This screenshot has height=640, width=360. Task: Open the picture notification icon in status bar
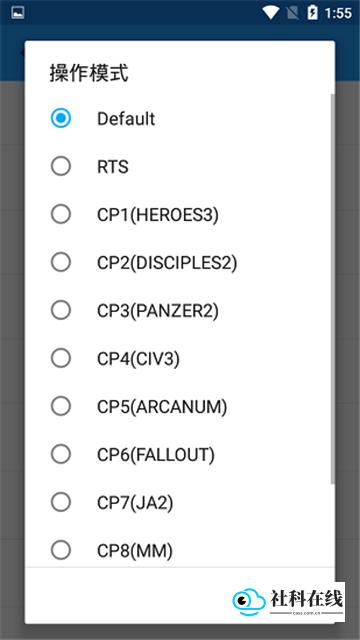coord(18,13)
